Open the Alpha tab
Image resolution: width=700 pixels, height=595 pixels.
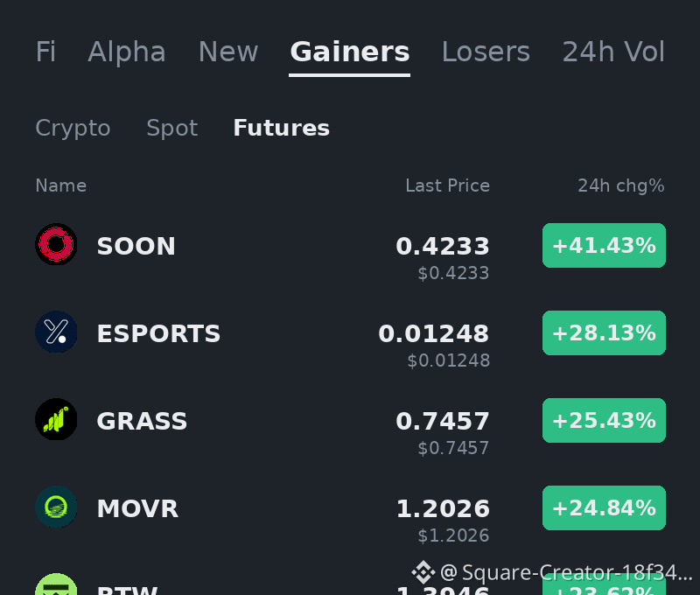[x=127, y=52]
